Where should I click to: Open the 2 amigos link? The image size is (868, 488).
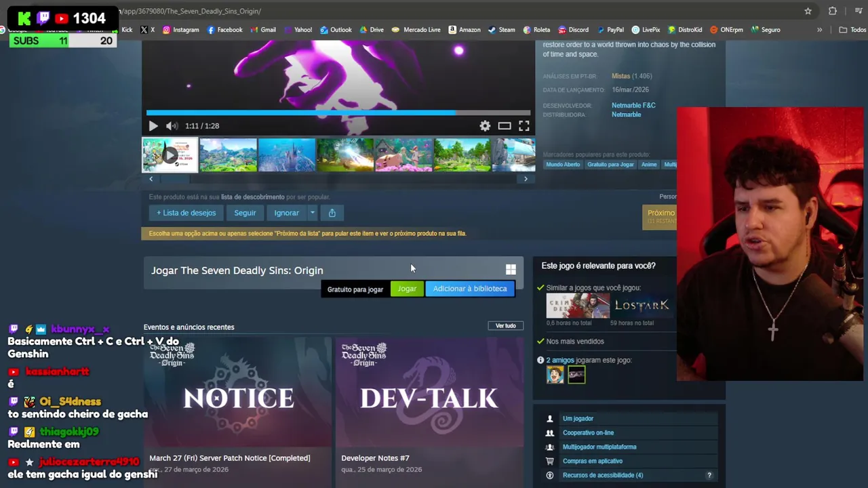(560, 361)
